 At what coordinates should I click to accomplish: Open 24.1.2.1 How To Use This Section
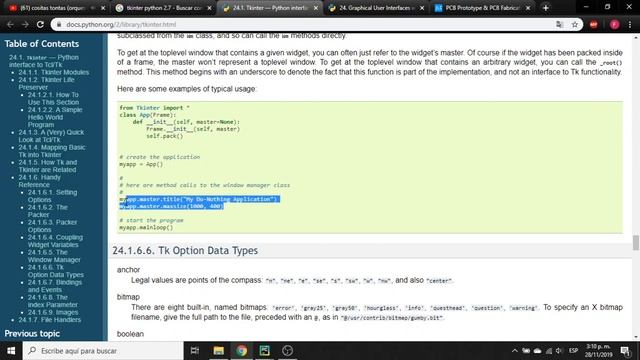(53, 98)
